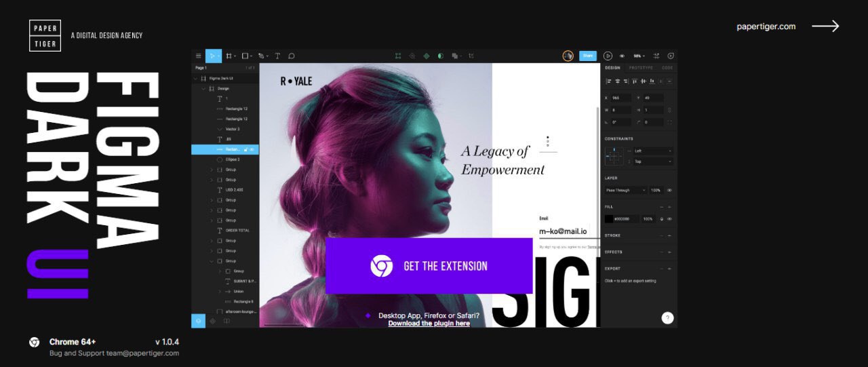Screen dimensions: 868x367
Task: Click the help question mark button
Action: coord(667,317)
